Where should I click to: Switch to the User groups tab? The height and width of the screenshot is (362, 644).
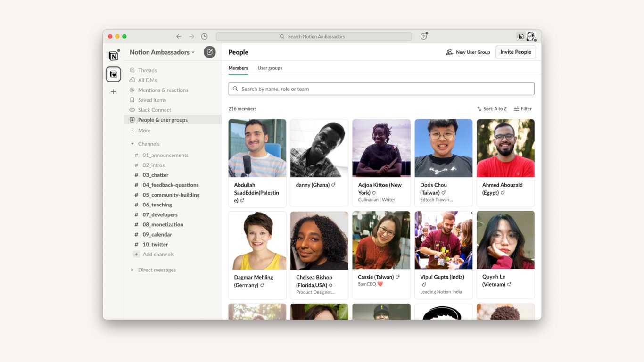[x=270, y=68]
